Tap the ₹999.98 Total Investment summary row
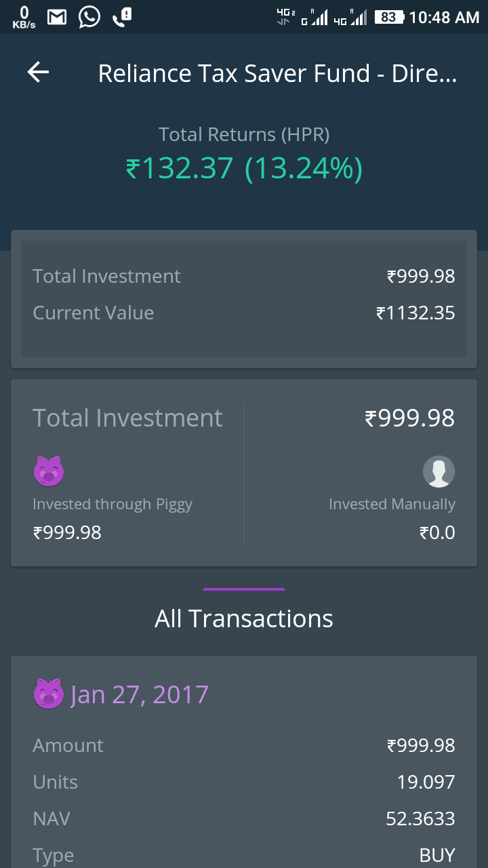 244,276
